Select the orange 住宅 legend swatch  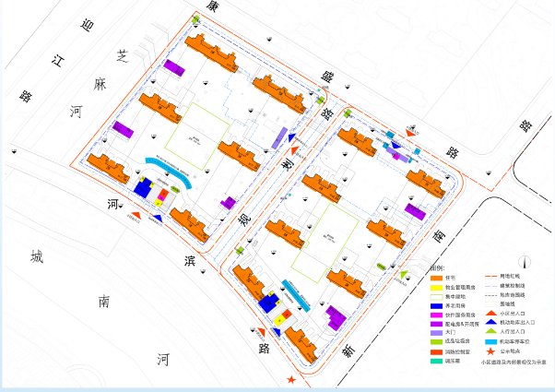(x=436, y=278)
